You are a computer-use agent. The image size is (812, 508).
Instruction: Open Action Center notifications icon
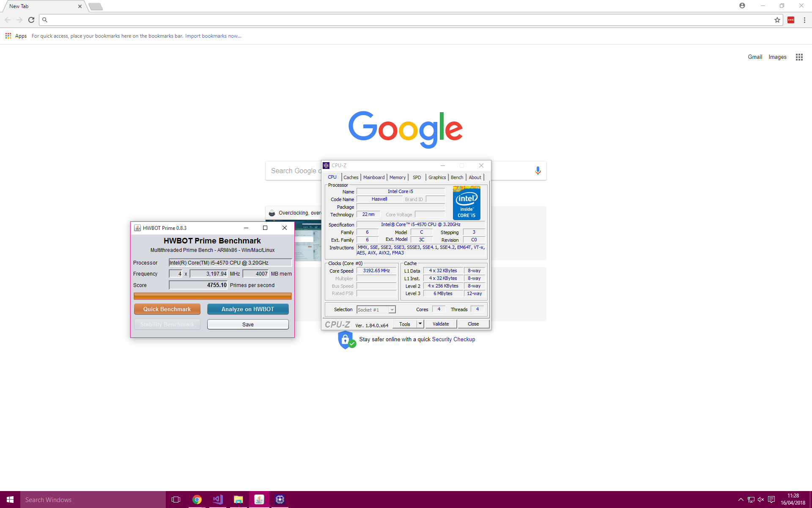pyautogui.click(x=771, y=500)
